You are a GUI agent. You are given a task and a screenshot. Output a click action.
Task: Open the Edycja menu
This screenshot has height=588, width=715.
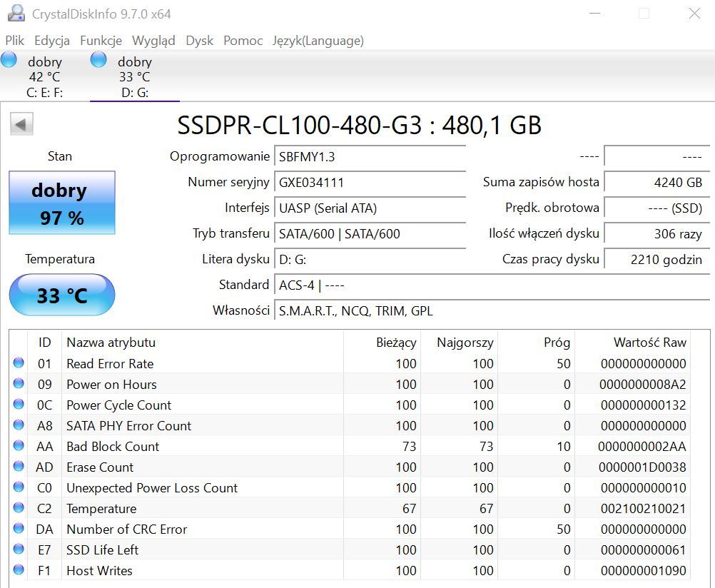coord(52,41)
